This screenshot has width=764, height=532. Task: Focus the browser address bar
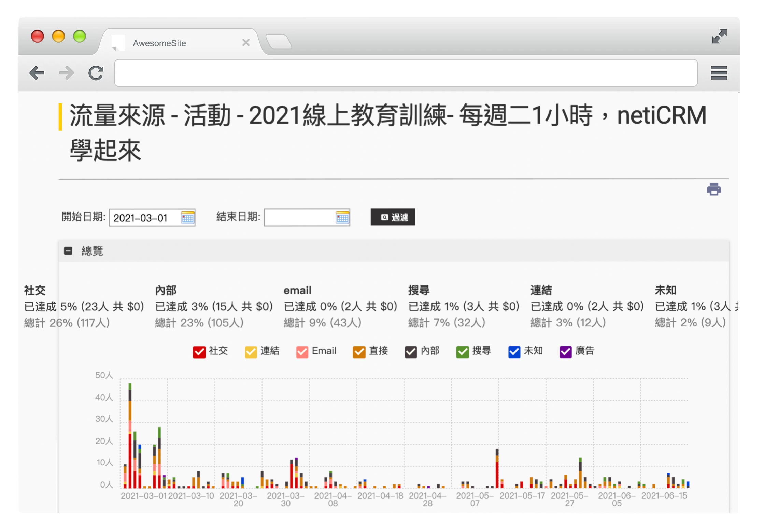(x=406, y=73)
